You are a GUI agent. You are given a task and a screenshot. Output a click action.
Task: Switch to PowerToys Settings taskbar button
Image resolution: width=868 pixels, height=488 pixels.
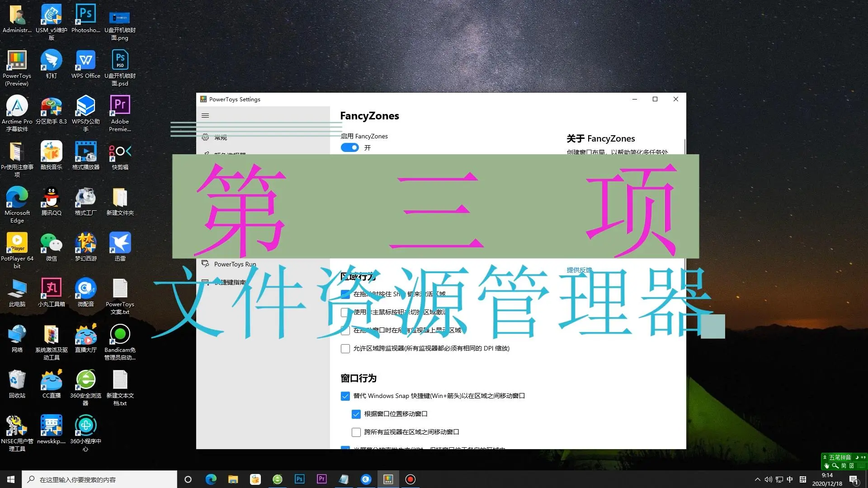pos(388,479)
